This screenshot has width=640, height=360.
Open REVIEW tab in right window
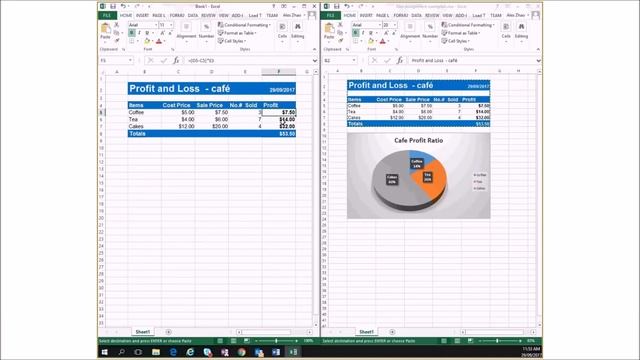[432, 16]
